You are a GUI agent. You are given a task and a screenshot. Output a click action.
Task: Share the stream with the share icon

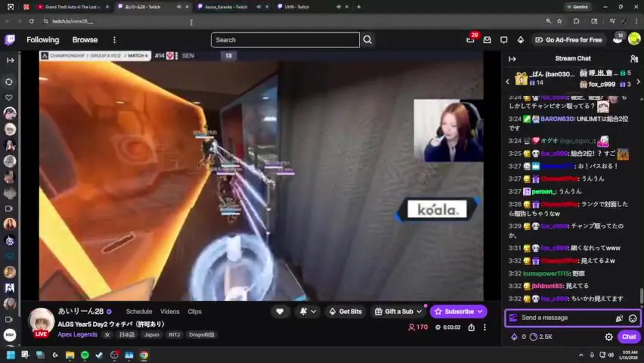(471, 327)
